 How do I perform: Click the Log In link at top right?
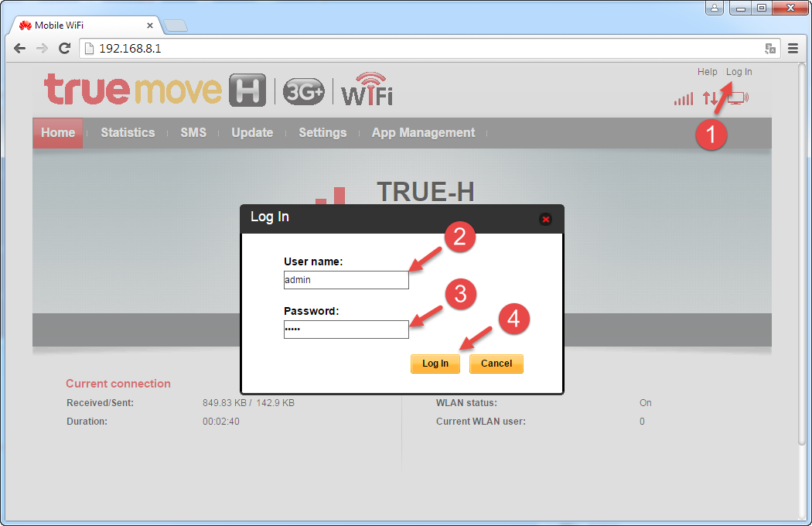(x=739, y=71)
